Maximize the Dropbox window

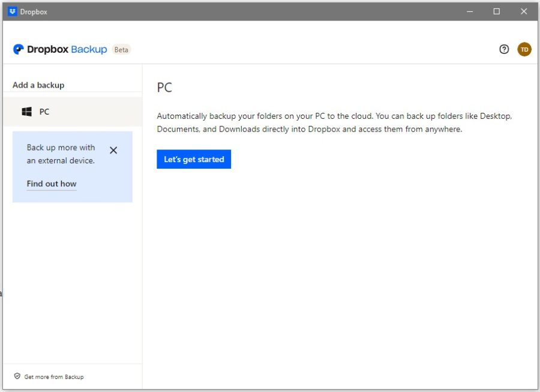coord(497,11)
